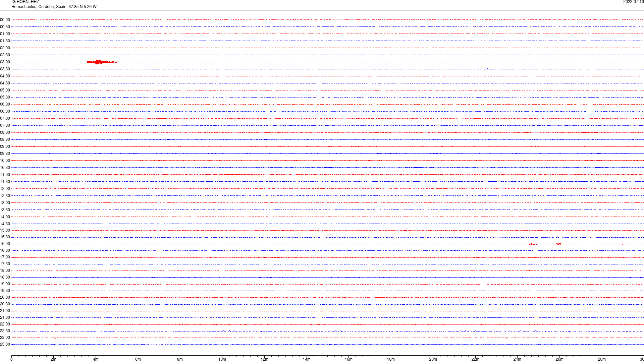Click the 12:00 trace time label
644x362 pixels.
[x=5, y=189]
